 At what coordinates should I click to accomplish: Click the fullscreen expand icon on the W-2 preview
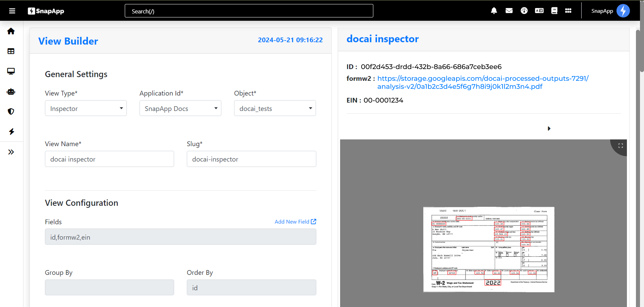point(621,145)
